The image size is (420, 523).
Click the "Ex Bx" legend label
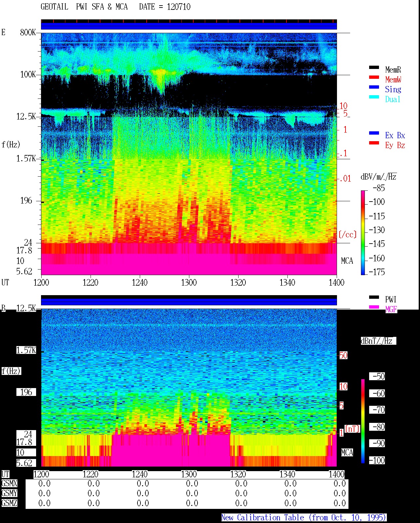(395, 135)
